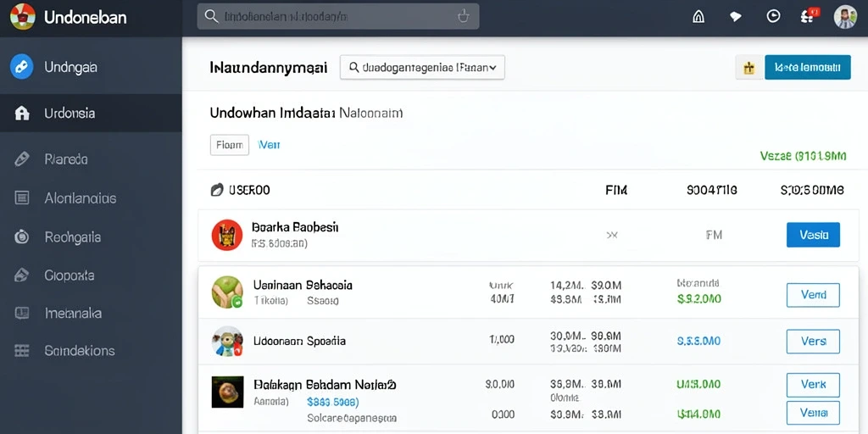868x434 pixels.
Task: Click the leaf icon beside USEROO header
Action: click(217, 190)
